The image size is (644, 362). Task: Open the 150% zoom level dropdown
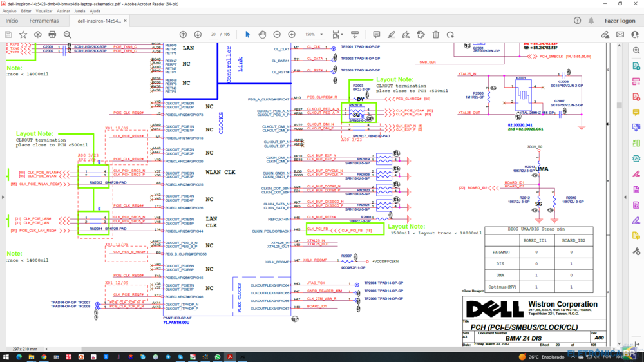[314, 34]
